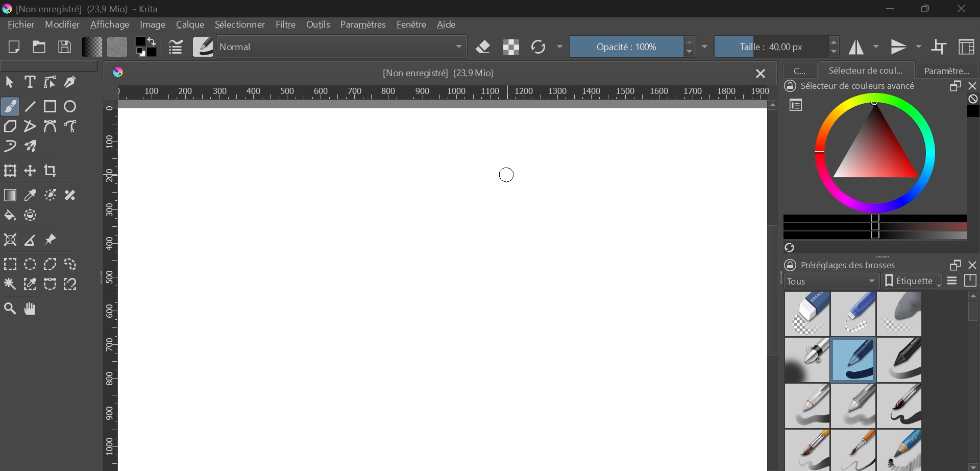Select the Measure tool
The height and width of the screenshot is (471, 980).
point(30,240)
